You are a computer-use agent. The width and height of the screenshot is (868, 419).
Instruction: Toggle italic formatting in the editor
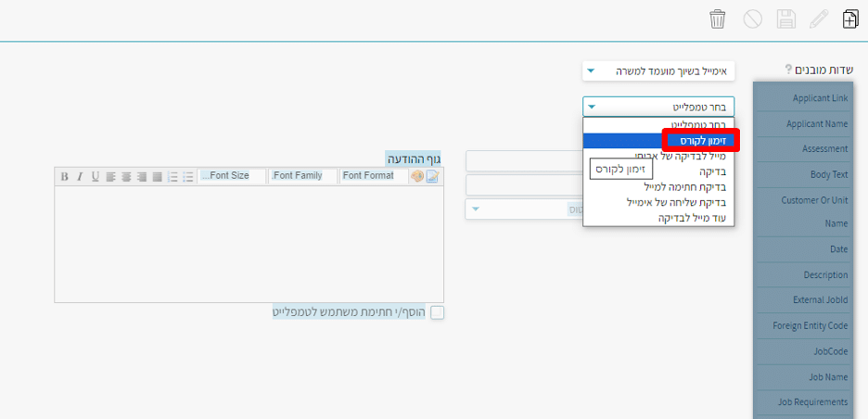80,176
